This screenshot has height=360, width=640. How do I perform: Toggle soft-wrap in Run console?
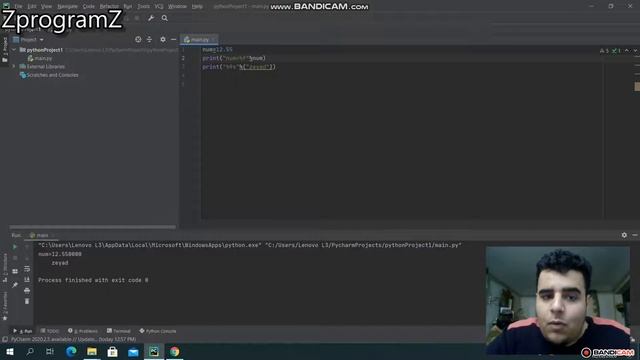pyautogui.click(x=27, y=269)
